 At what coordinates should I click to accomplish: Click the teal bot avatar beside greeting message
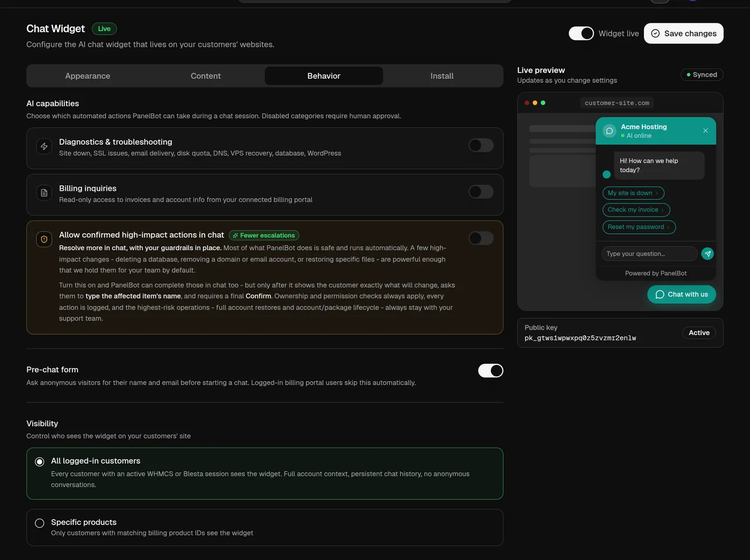coord(606,174)
